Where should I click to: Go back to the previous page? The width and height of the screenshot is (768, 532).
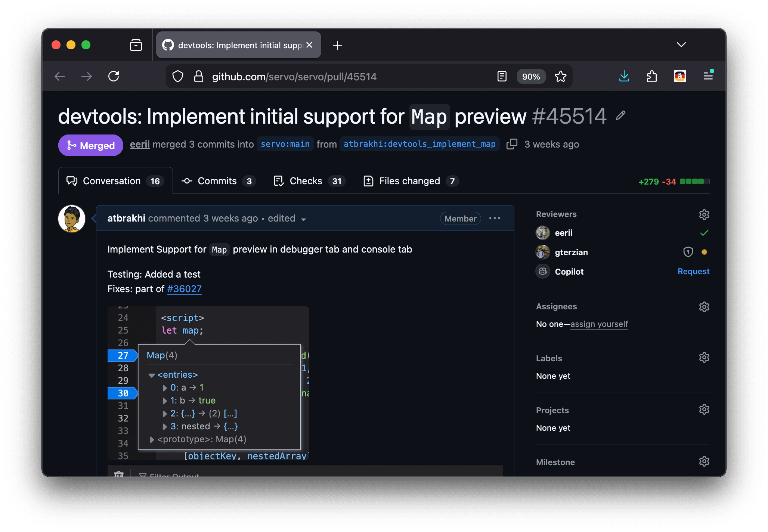click(60, 77)
